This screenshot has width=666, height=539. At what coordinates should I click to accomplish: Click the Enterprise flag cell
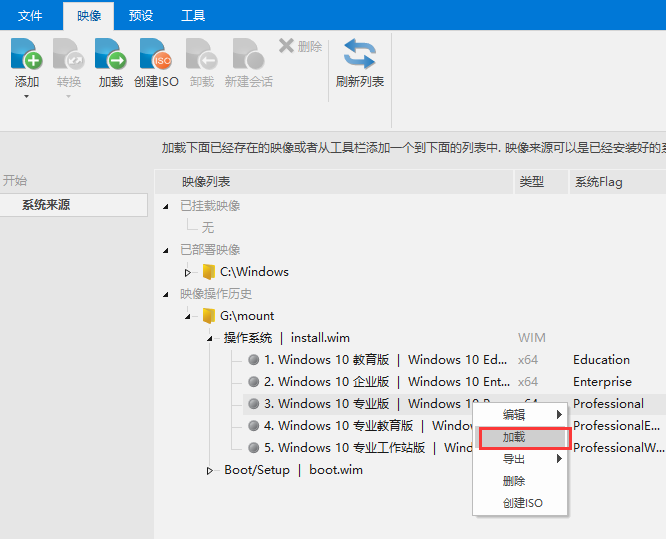click(x=602, y=382)
